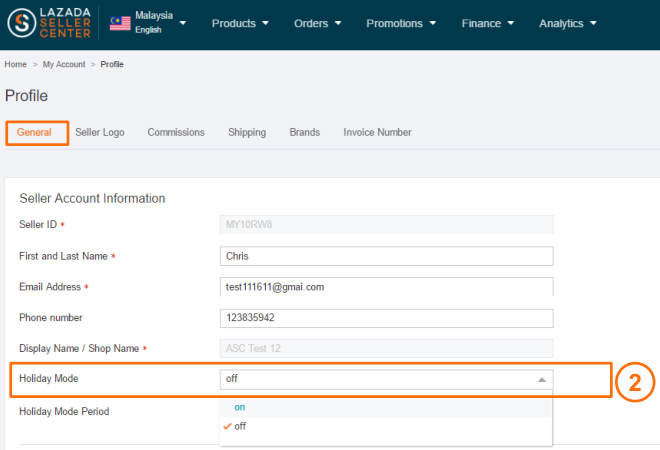This screenshot has height=450, width=660.
Task: Open the Products menu
Action: 240,23
